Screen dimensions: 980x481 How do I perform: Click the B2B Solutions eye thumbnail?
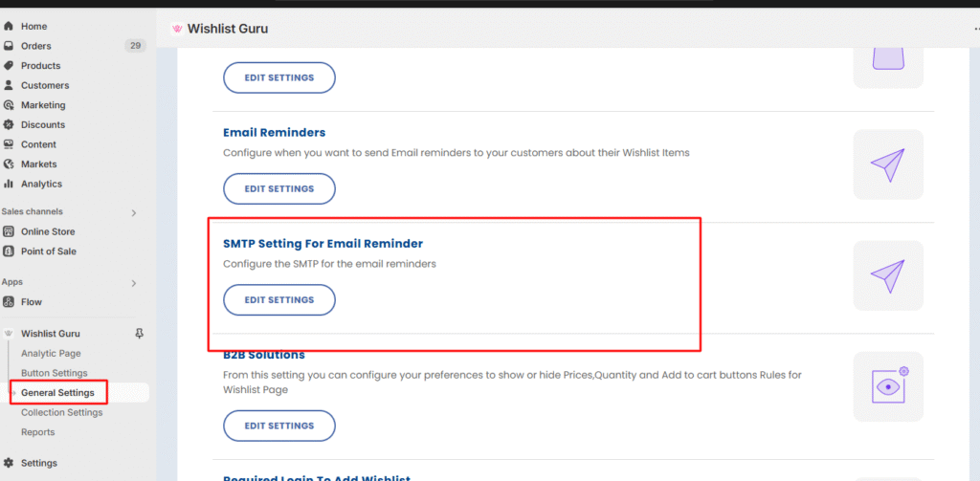pos(888,386)
